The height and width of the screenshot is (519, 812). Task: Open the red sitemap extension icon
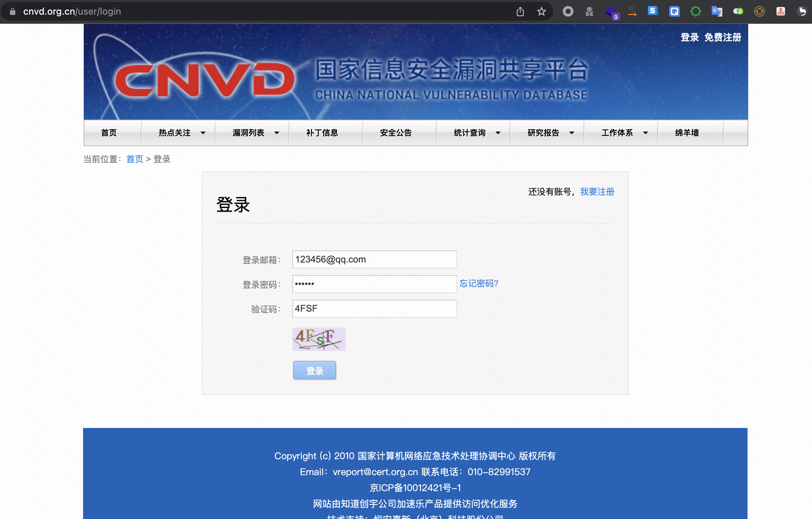[780, 12]
